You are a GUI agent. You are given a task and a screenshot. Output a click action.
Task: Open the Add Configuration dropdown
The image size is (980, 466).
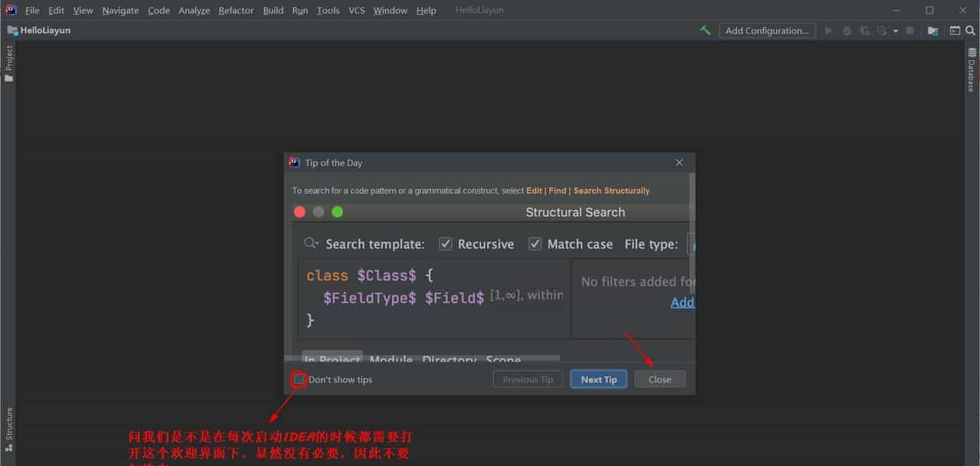pyautogui.click(x=766, y=30)
